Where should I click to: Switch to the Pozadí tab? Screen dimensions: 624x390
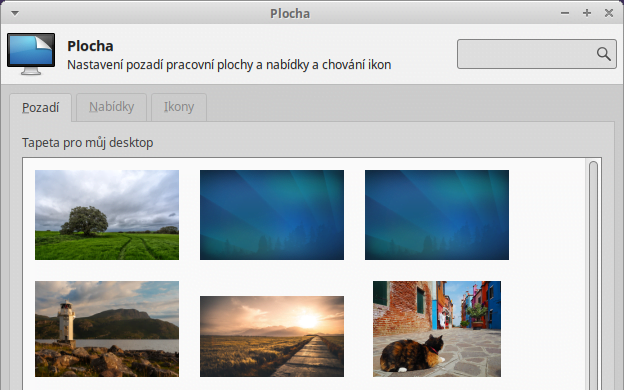pyautogui.click(x=41, y=107)
